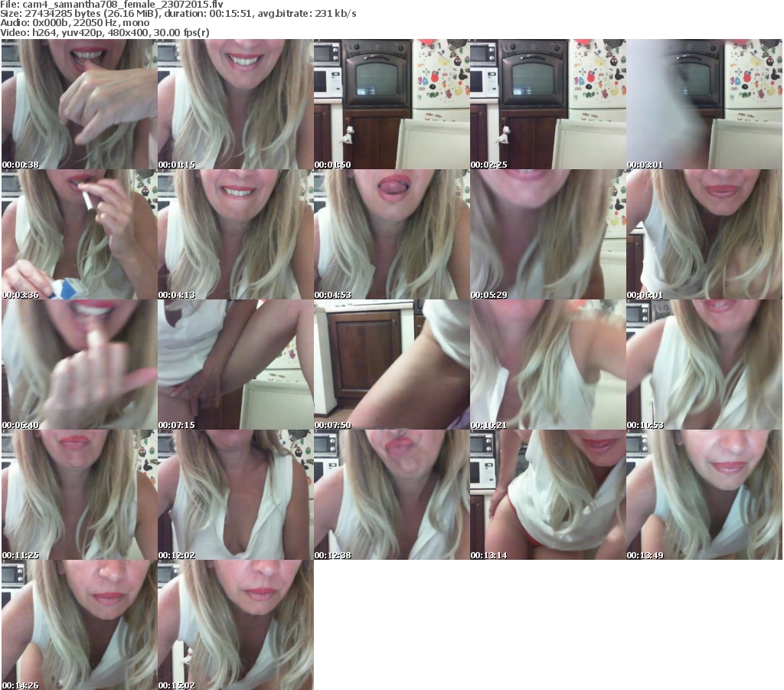
Task: Click the frame marked 00:06:01
Action: point(703,234)
